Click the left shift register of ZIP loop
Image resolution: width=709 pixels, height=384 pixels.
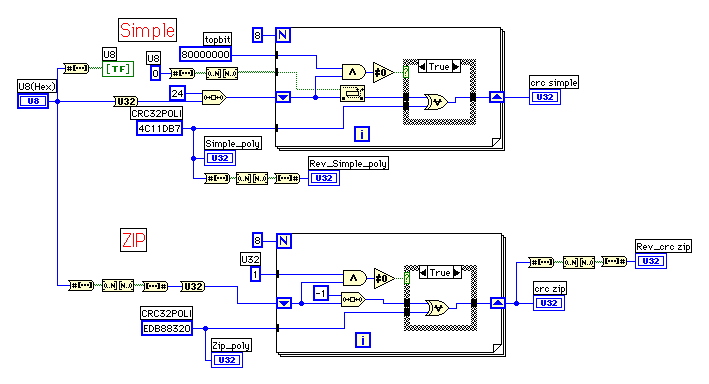pyautogui.click(x=284, y=303)
